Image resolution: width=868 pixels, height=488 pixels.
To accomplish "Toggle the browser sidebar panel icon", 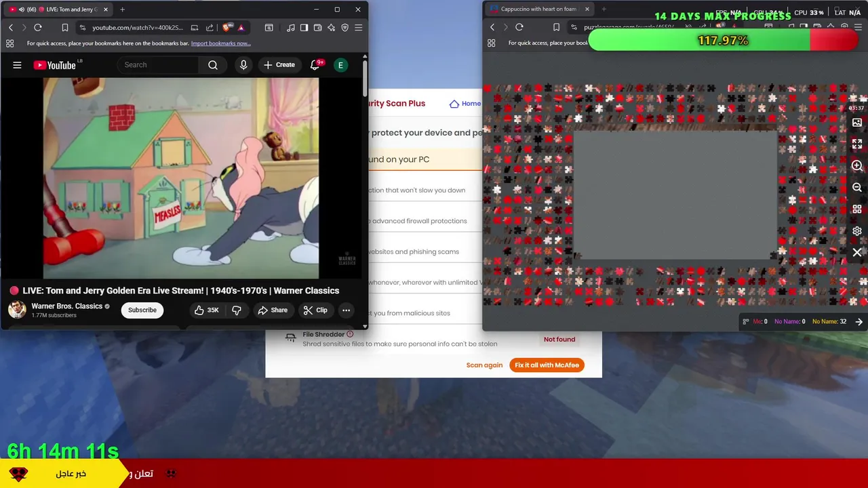I will coord(304,28).
